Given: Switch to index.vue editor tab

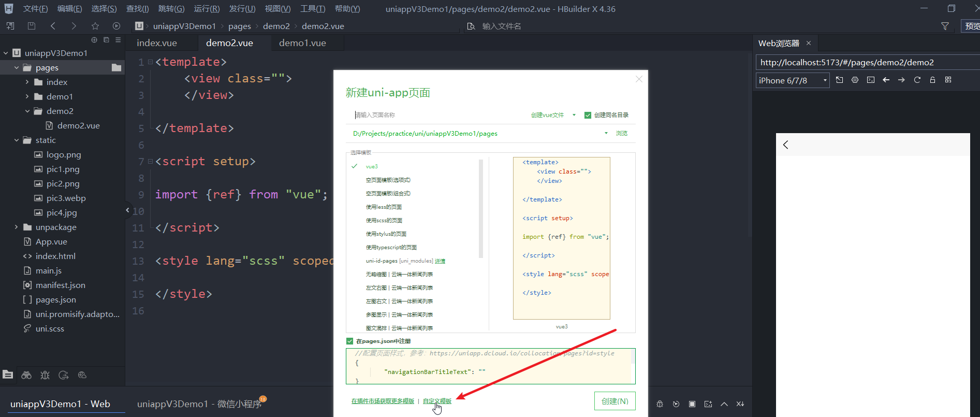Looking at the screenshot, I should (x=157, y=43).
